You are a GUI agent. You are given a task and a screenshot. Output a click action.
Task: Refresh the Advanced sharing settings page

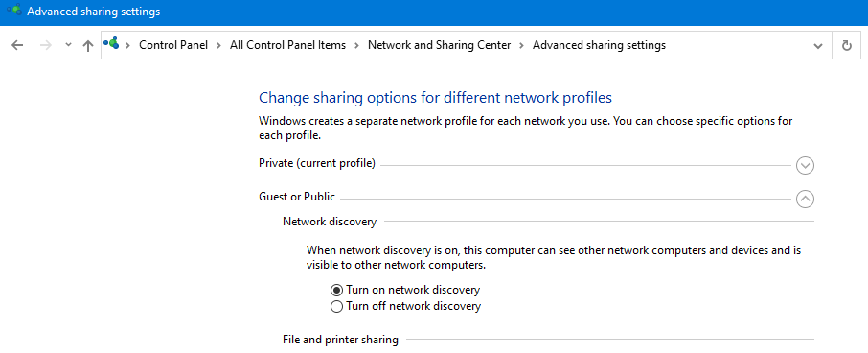point(846,45)
